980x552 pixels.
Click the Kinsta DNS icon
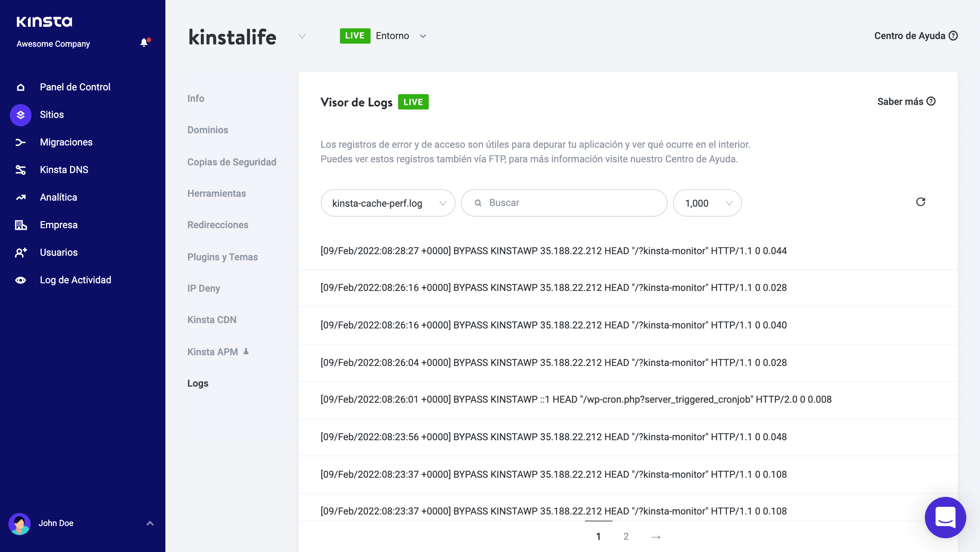pos(21,170)
